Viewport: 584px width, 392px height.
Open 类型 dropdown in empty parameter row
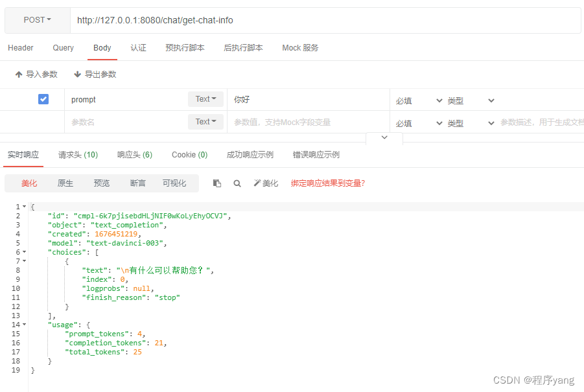tap(471, 123)
